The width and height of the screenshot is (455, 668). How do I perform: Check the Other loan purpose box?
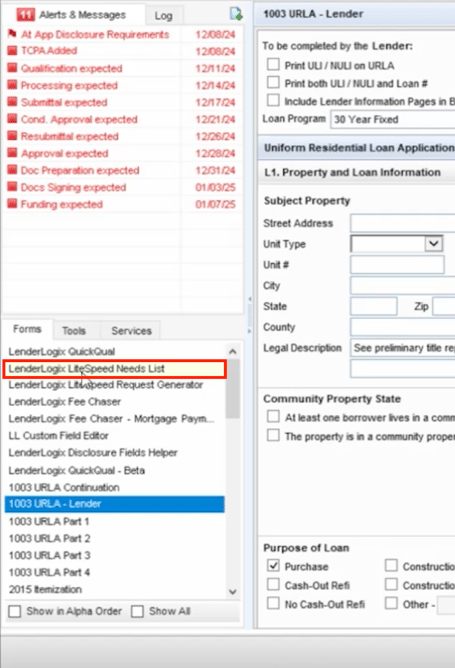click(391, 603)
